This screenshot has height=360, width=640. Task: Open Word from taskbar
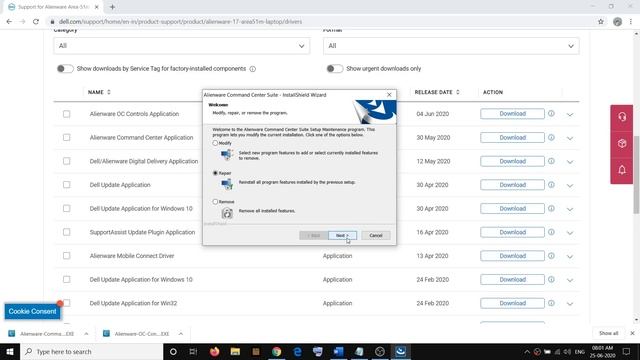click(x=338, y=351)
